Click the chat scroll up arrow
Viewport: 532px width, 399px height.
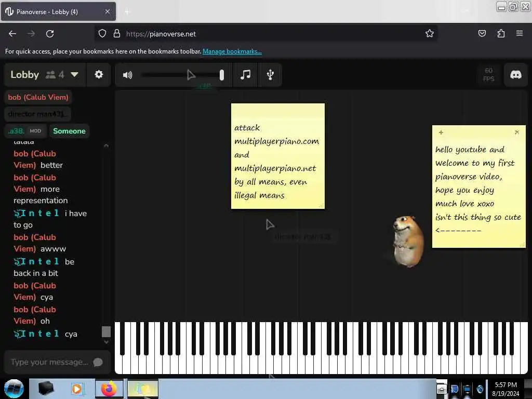coord(106,145)
